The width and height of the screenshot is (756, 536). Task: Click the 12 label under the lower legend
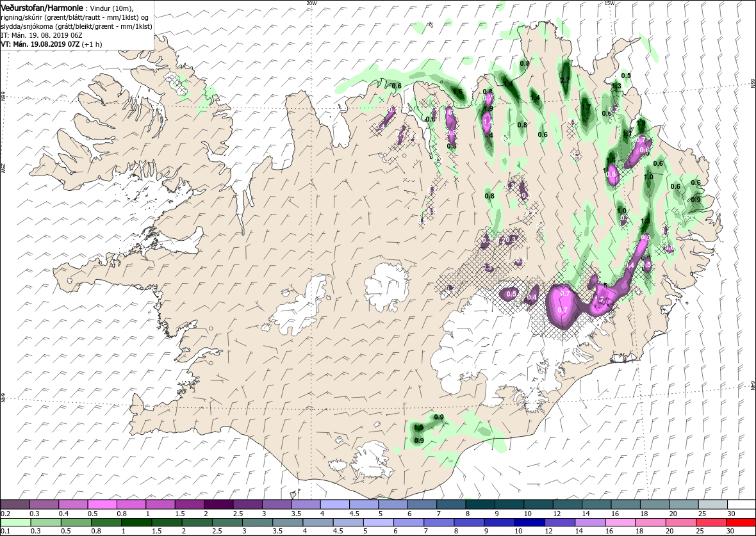pyautogui.click(x=548, y=532)
